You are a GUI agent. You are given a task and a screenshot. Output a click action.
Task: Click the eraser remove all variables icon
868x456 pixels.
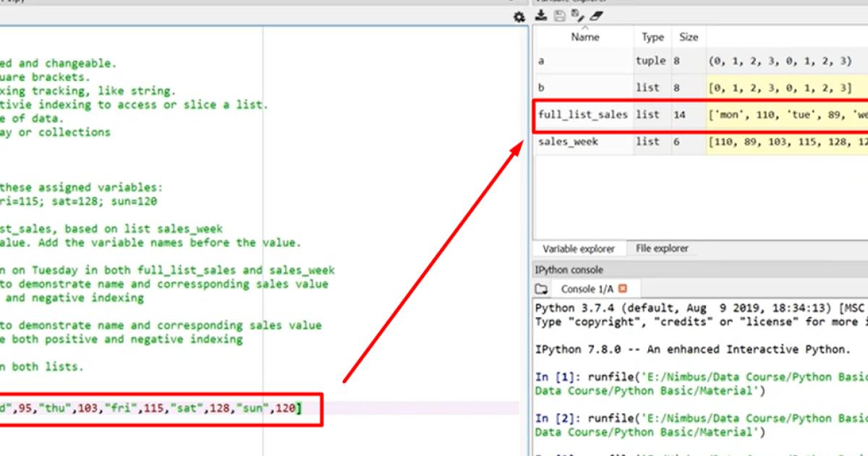[596, 15]
